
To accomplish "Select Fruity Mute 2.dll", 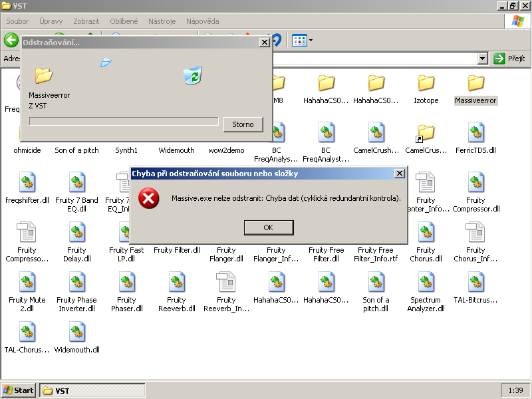I will 27,292.
